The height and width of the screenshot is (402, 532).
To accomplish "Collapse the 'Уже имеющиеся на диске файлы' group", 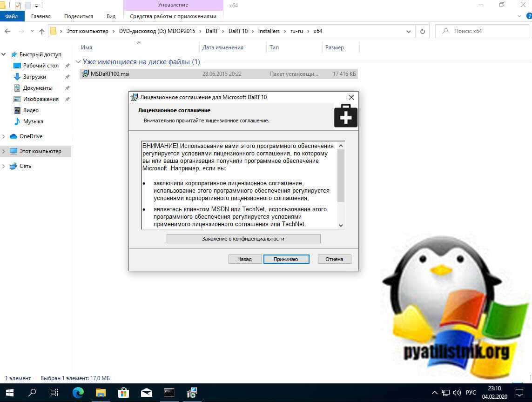I will point(79,62).
